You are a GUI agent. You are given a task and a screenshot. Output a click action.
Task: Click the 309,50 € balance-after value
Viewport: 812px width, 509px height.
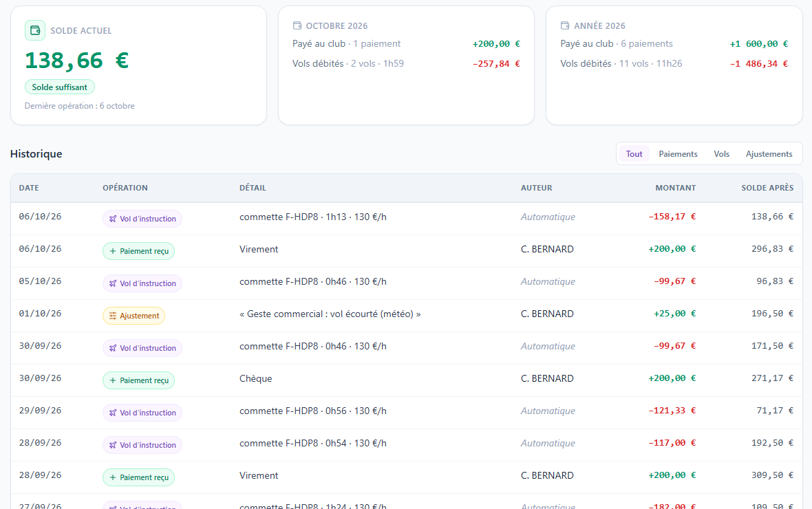tap(773, 475)
